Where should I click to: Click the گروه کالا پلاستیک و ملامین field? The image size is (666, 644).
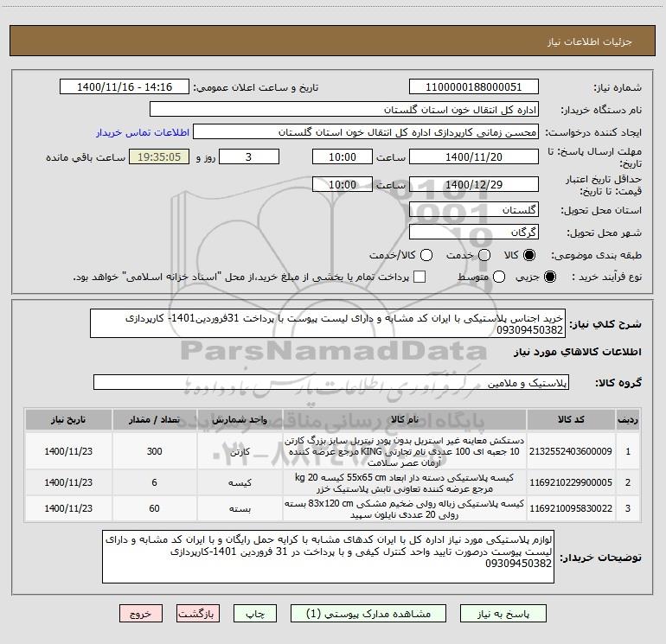[x=331, y=382]
